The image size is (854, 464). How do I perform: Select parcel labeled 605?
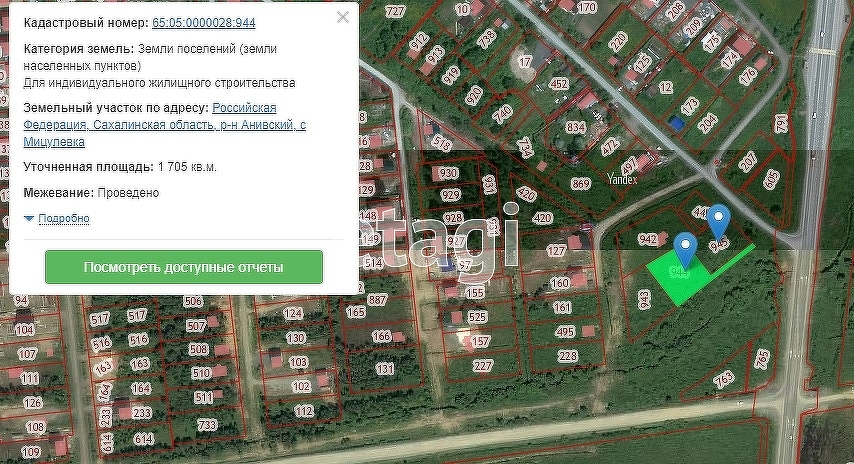click(771, 179)
